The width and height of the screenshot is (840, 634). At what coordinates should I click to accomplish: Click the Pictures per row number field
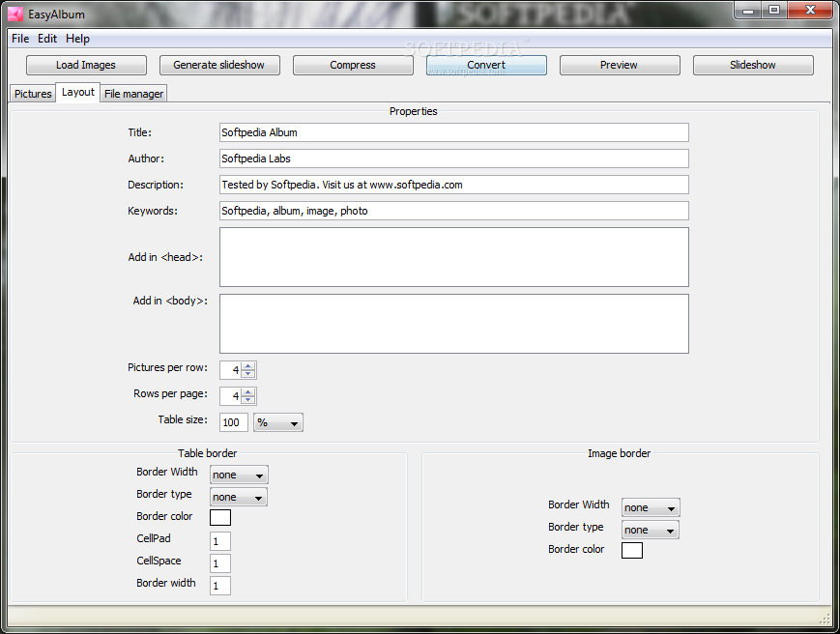pyautogui.click(x=230, y=370)
